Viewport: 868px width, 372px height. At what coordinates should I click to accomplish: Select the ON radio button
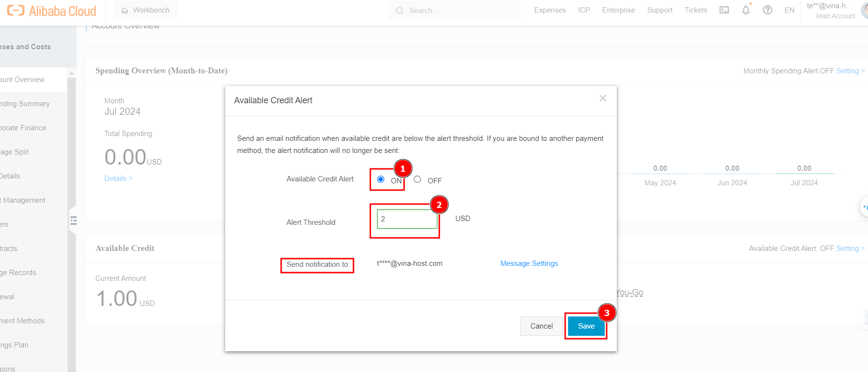tap(381, 179)
